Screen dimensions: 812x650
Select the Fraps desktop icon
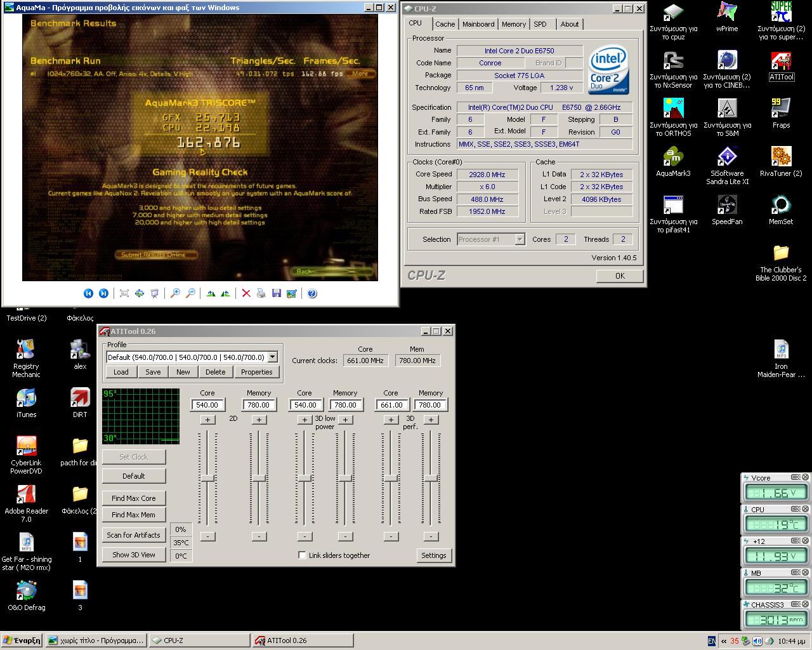coord(781,114)
